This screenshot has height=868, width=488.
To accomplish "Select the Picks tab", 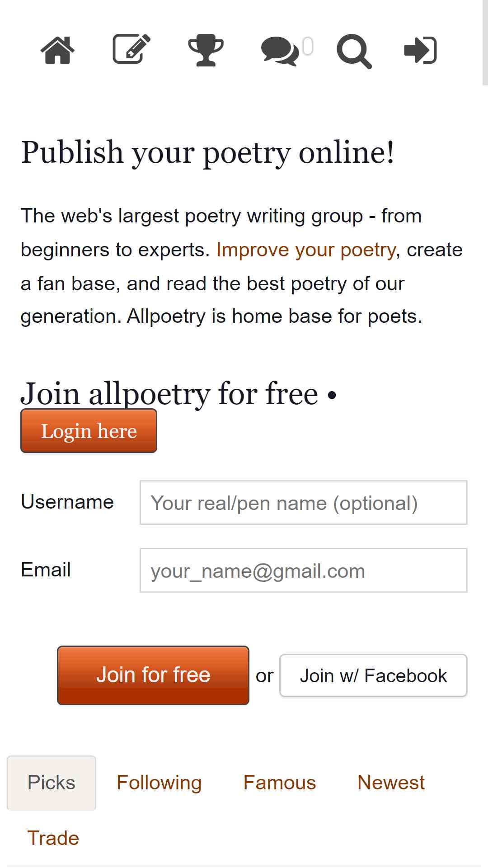I will 52,783.
